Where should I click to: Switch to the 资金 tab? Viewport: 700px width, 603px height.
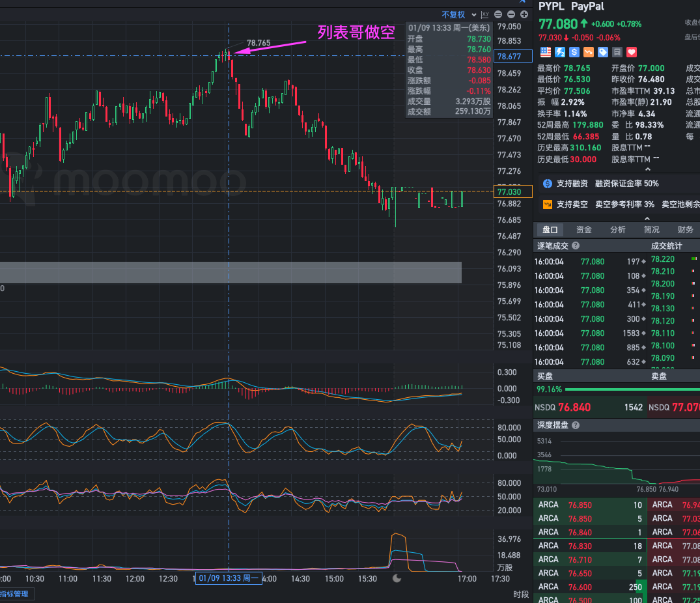[584, 230]
